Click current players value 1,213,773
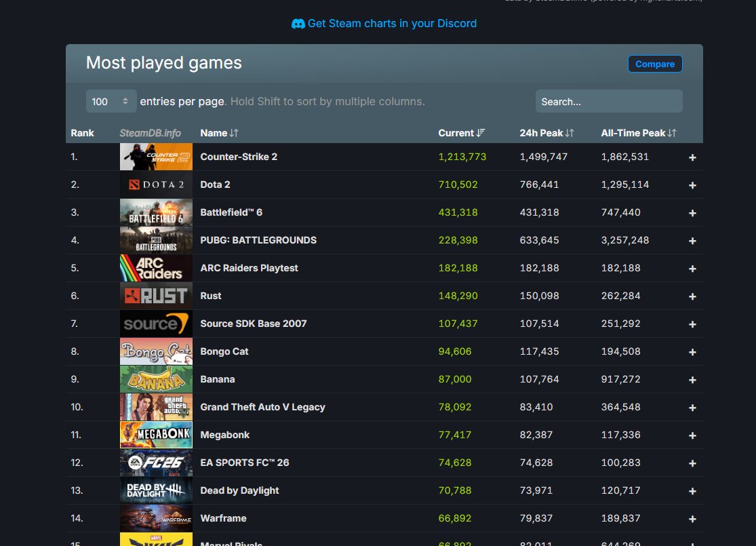The width and height of the screenshot is (756, 546). 462,157
